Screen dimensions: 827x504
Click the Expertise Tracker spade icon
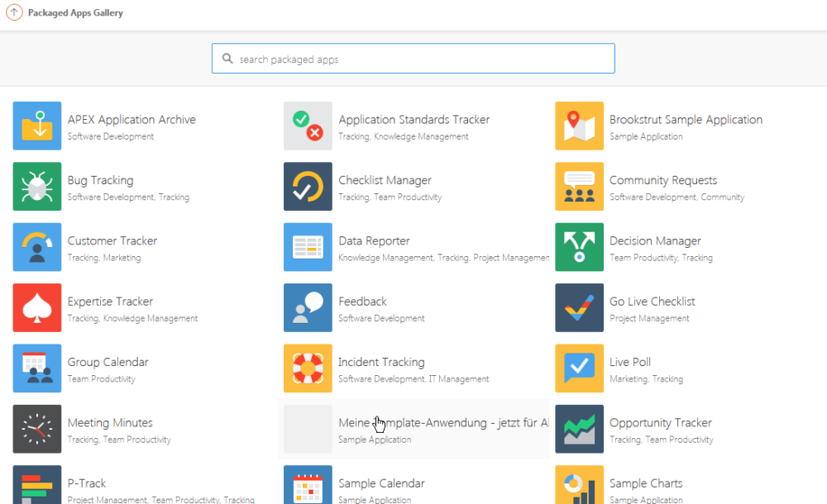click(36, 307)
